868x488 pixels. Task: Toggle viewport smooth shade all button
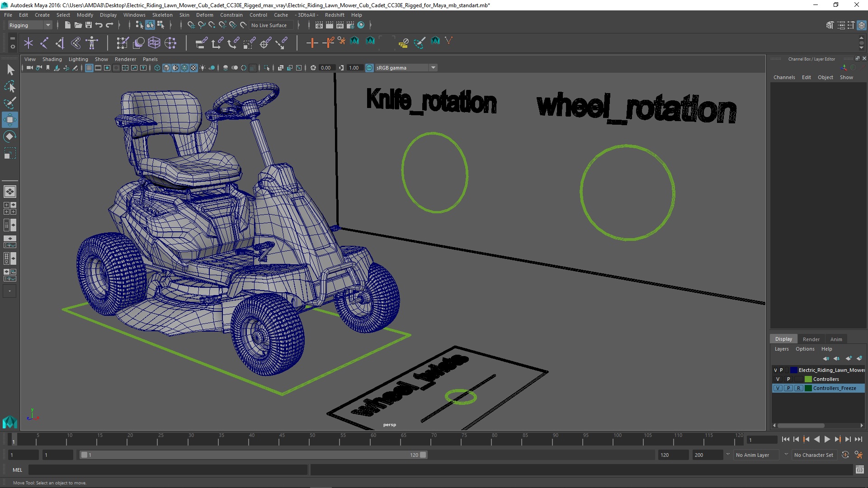(x=166, y=68)
